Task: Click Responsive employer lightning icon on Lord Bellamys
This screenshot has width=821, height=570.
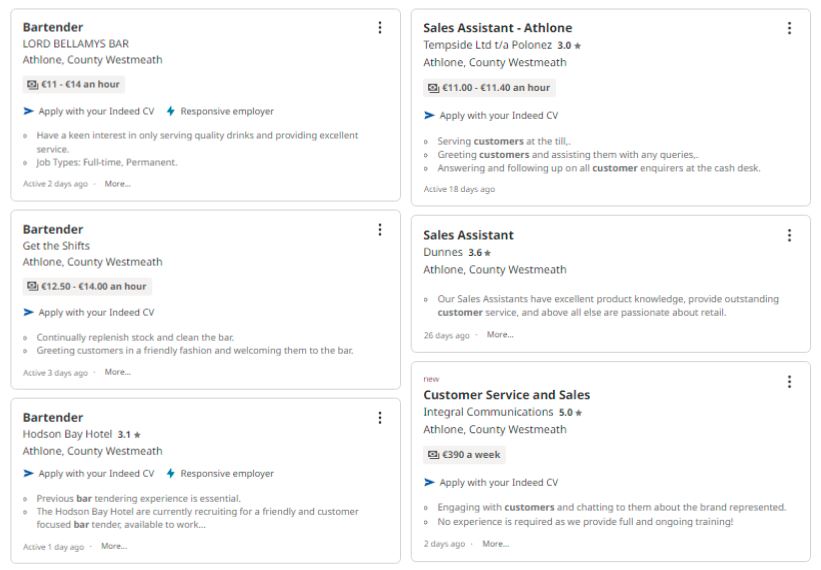Action: click(x=171, y=111)
